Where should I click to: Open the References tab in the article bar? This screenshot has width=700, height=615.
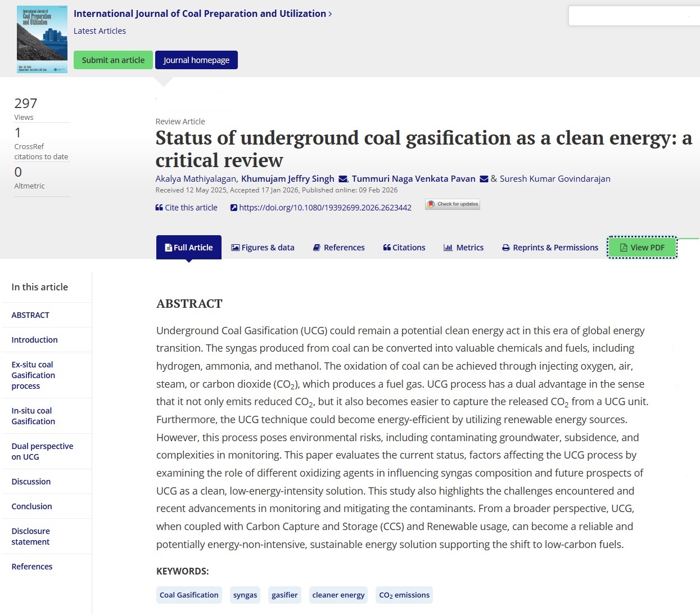338,248
